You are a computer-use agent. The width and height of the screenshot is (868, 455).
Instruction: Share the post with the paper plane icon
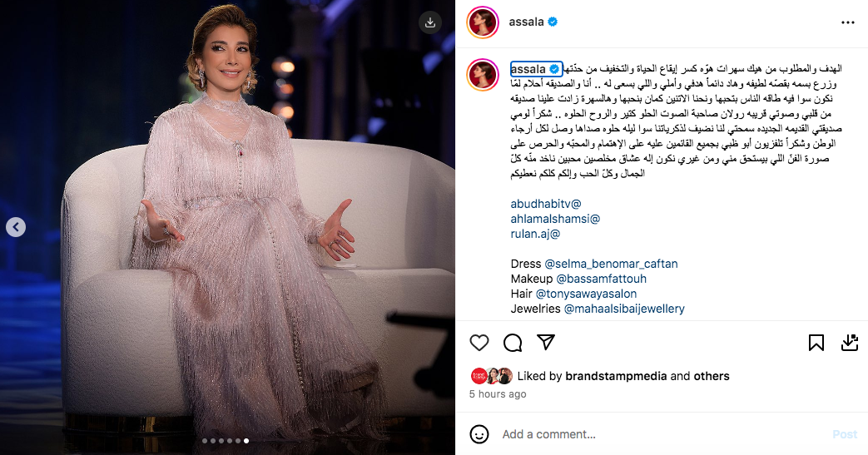547,342
